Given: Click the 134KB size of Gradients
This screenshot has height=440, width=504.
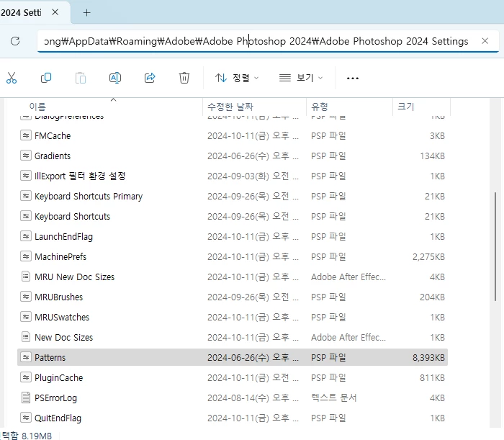Looking at the screenshot, I should (x=432, y=156).
